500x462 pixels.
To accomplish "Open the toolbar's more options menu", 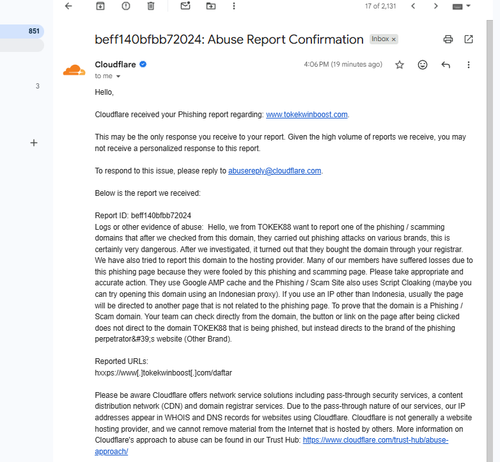I will (x=234, y=6).
